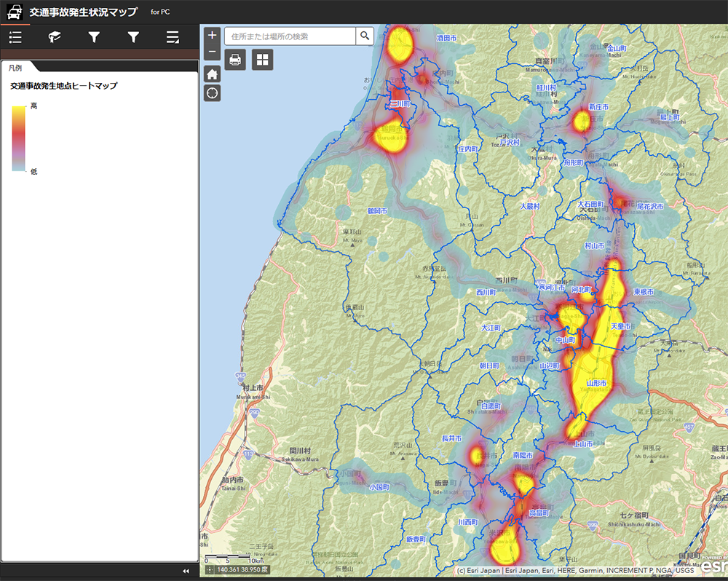Collapse the side panel with double arrows
Viewport: 728px width, 581px height.
pyautogui.click(x=186, y=572)
